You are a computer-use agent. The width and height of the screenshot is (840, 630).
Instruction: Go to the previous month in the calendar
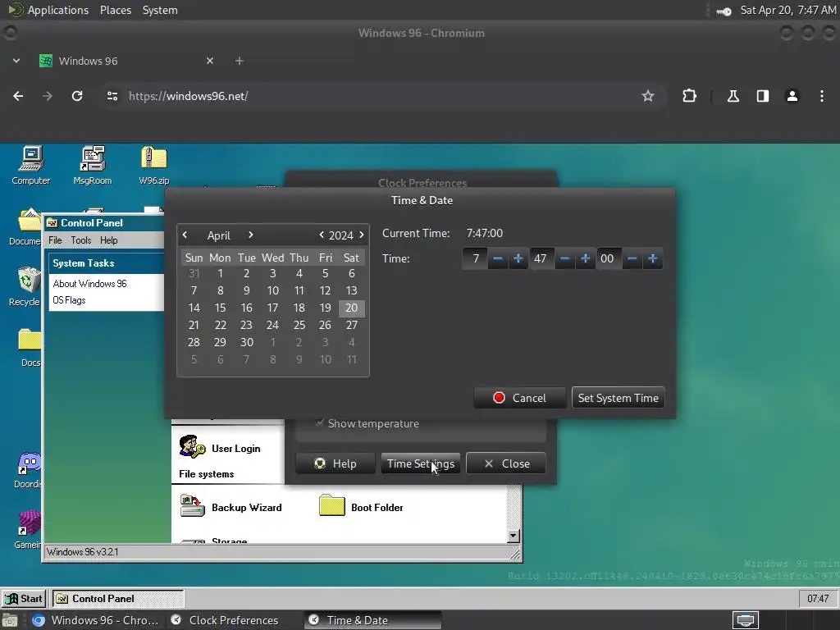(185, 235)
